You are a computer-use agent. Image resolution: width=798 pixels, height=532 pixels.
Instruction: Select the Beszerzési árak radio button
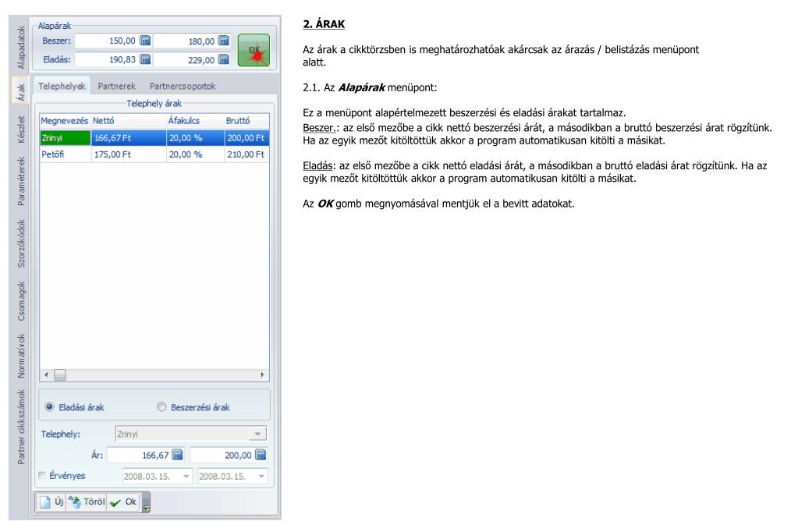(161, 406)
